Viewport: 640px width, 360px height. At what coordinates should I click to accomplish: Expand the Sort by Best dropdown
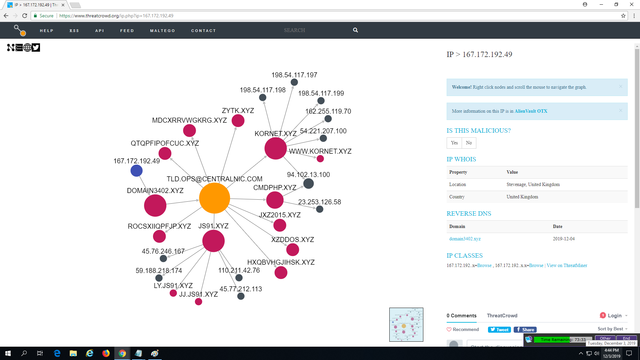click(612, 329)
